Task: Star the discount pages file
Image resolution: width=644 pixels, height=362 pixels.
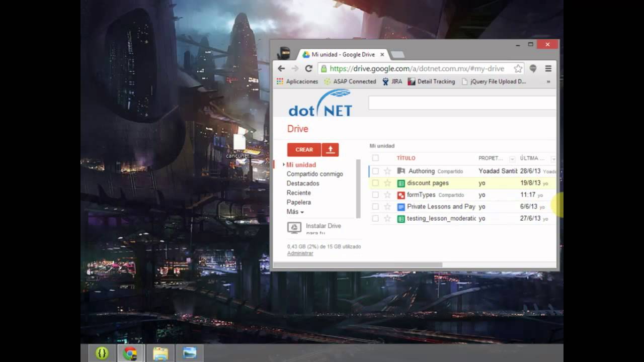Action: coord(387,183)
